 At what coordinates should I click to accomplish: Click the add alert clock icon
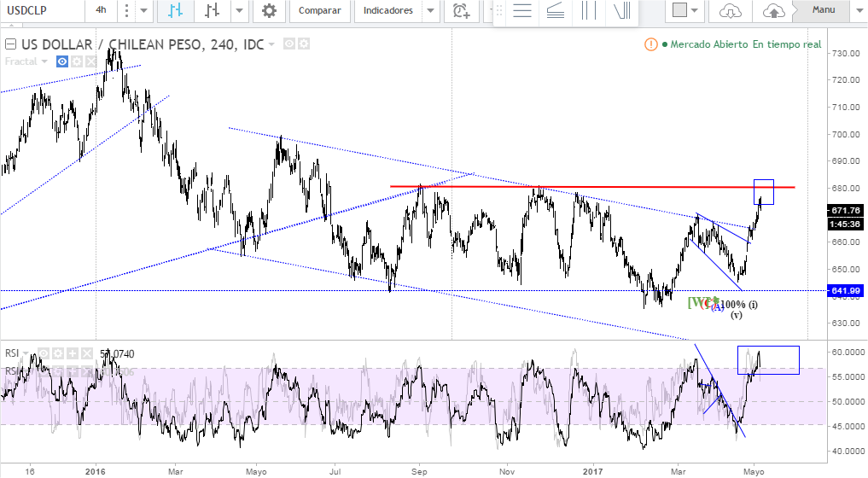tap(461, 11)
